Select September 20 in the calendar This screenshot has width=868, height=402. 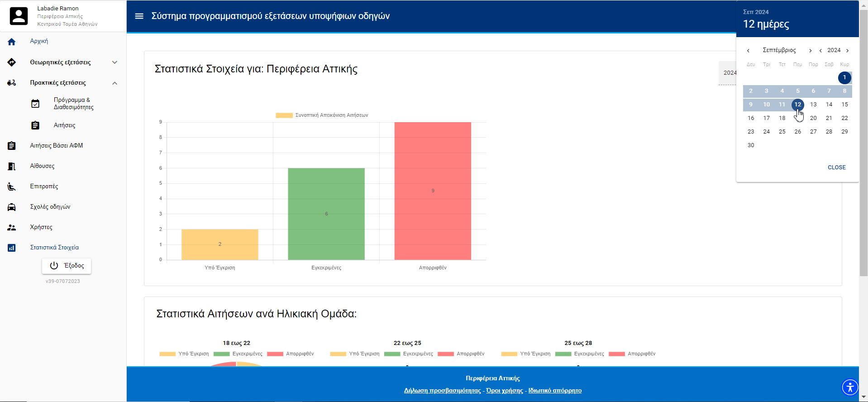coord(813,118)
